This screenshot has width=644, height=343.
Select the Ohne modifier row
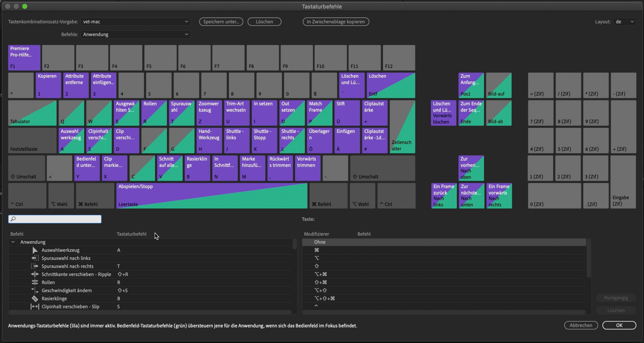319,242
